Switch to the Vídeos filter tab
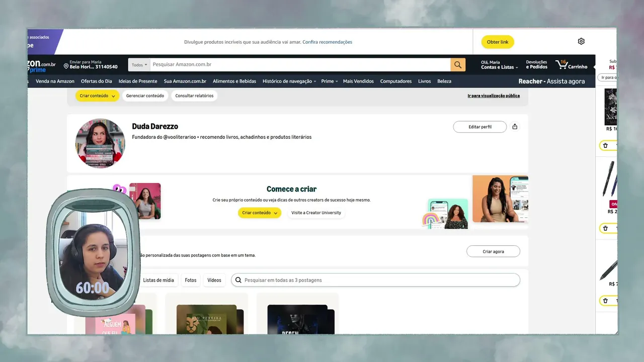 tap(214, 280)
